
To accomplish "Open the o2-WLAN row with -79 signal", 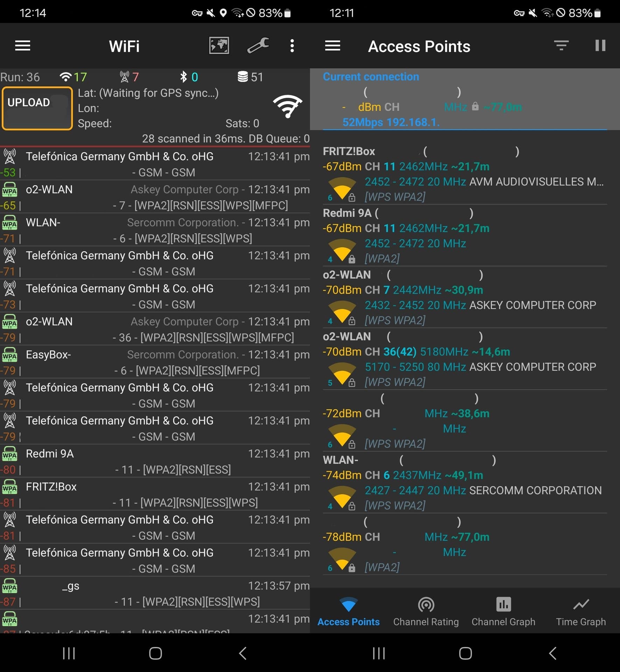I will (x=155, y=329).
